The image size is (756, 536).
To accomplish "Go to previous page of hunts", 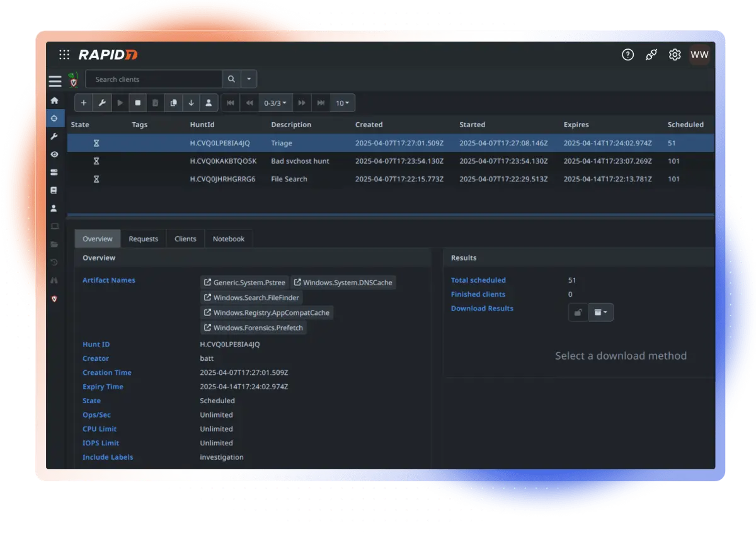I will (x=250, y=103).
